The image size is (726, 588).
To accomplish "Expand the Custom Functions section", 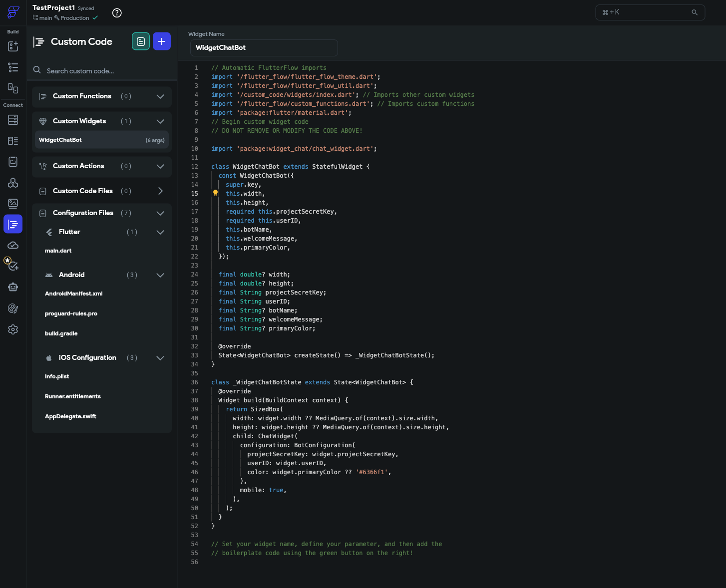I will point(160,96).
